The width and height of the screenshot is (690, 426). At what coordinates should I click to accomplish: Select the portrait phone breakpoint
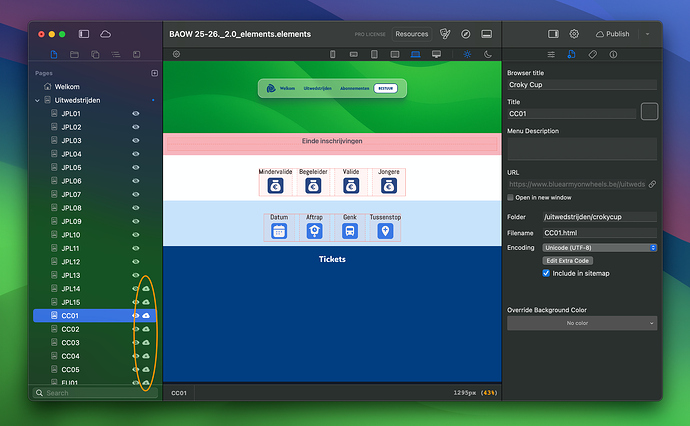tap(333, 54)
